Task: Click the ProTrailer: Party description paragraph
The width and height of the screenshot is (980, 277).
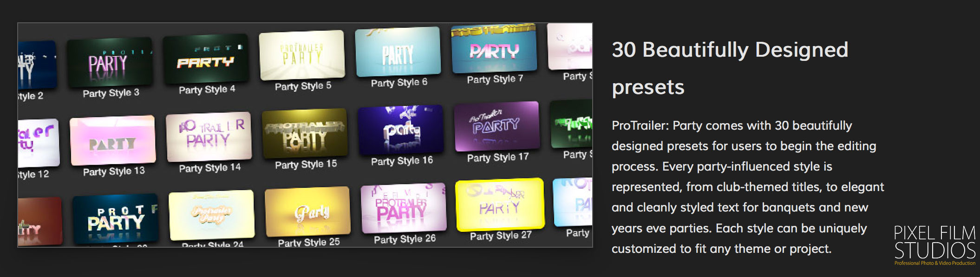Action: tap(747, 187)
